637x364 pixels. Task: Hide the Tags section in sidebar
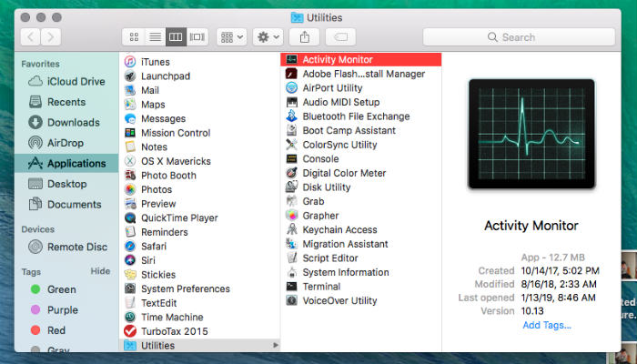[x=100, y=271]
